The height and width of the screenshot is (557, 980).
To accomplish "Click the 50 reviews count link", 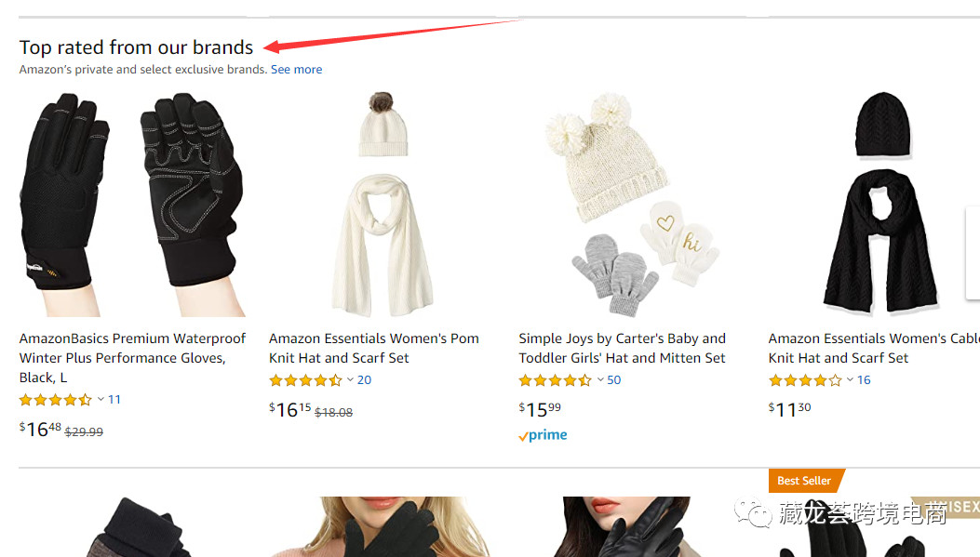I will [x=614, y=380].
